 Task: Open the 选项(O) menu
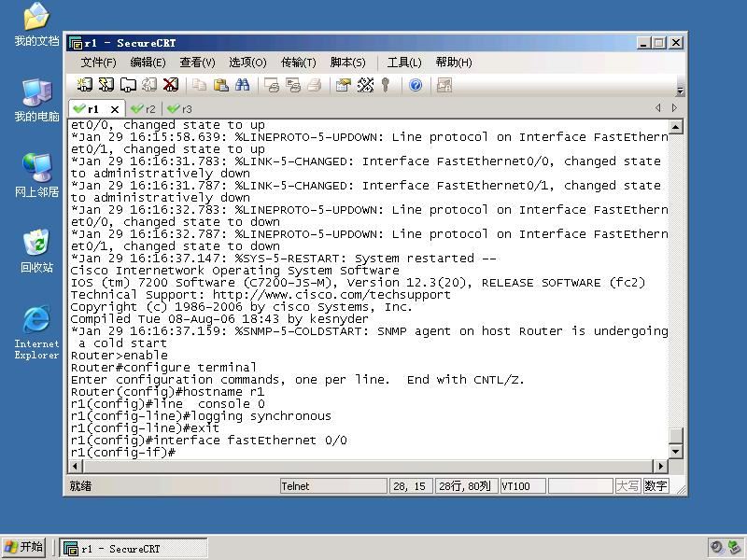click(247, 63)
